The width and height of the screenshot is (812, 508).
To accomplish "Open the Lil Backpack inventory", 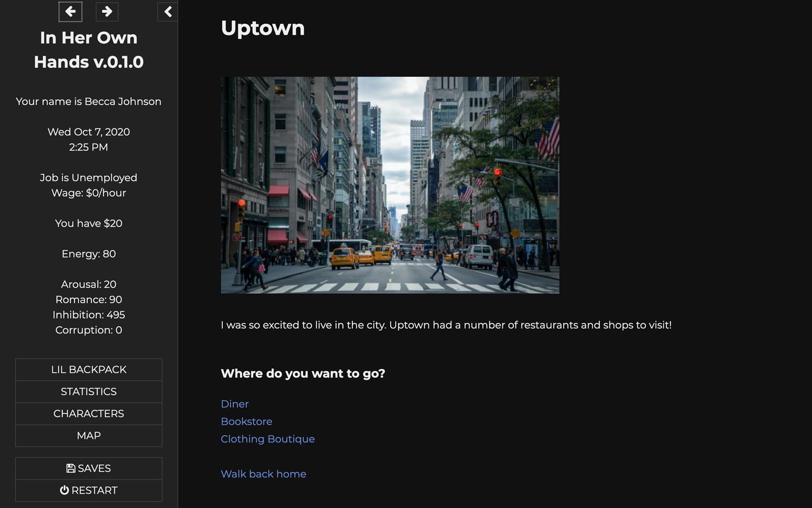I will click(x=89, y=370).
